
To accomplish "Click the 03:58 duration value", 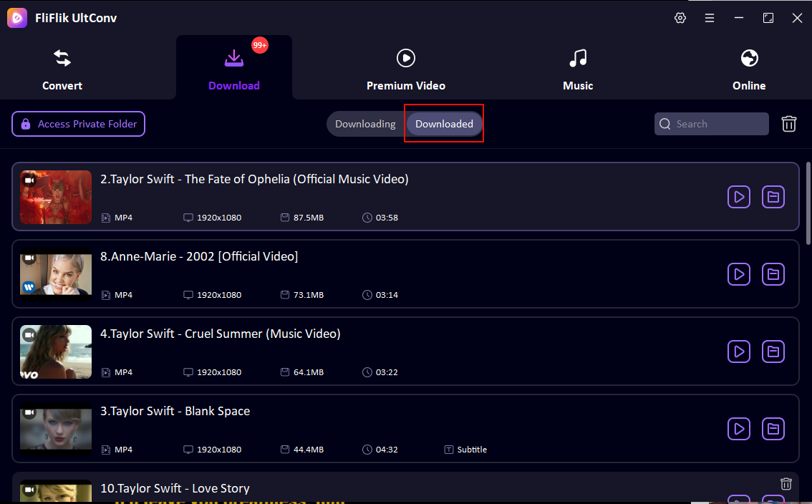I will pos(387,218).
